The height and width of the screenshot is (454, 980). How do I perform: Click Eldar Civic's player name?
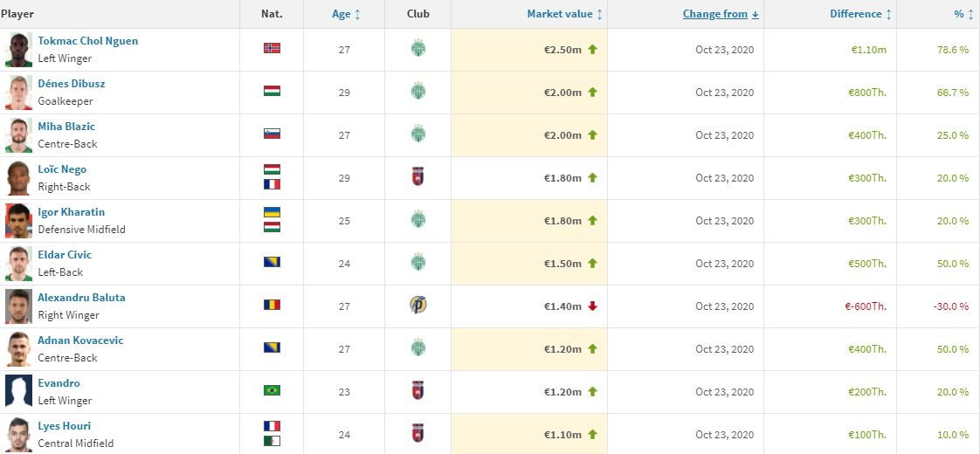point(65,255)
